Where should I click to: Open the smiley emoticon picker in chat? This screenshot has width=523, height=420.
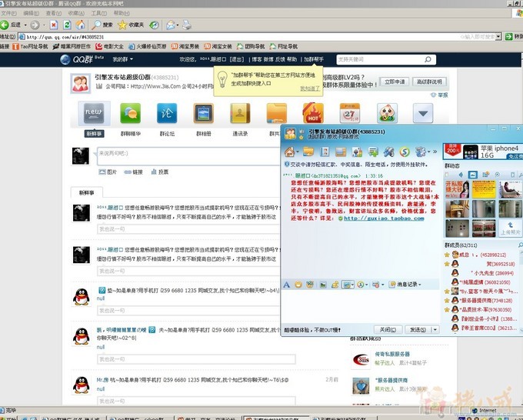coord(298,285)
